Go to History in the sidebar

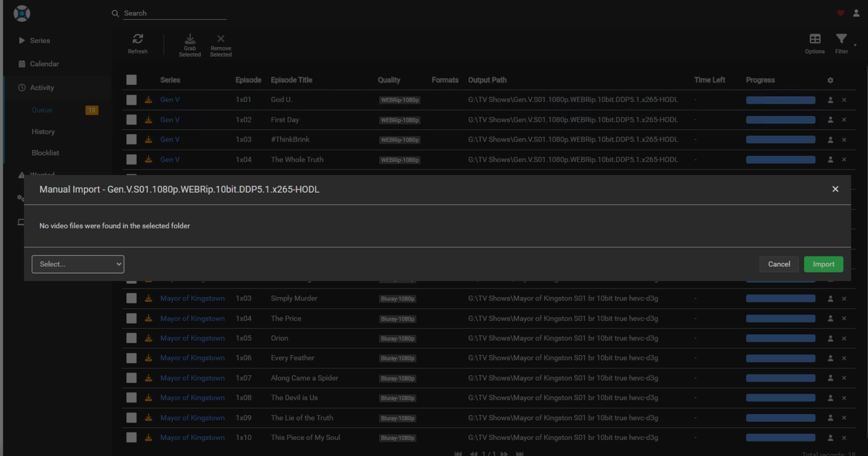[x=43, y=132]
